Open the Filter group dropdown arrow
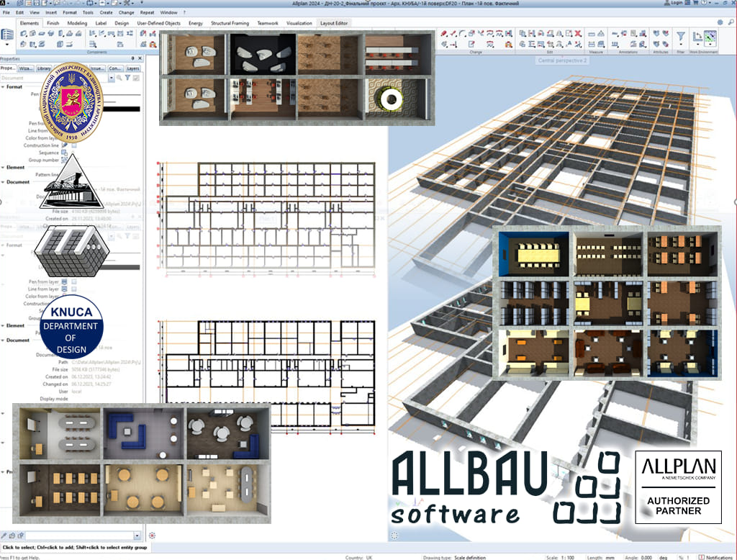Screen dimensions: 737x560 tap(680, 45)
